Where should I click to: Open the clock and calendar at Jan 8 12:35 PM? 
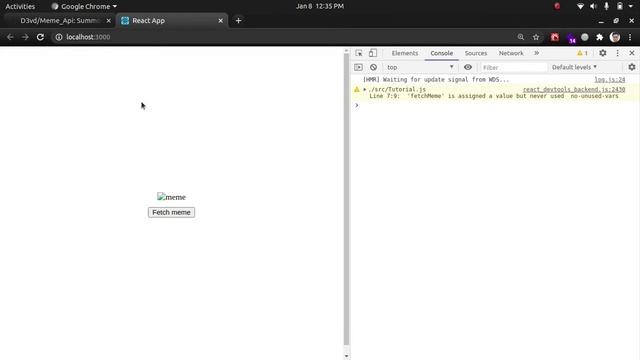coord(320,6)
